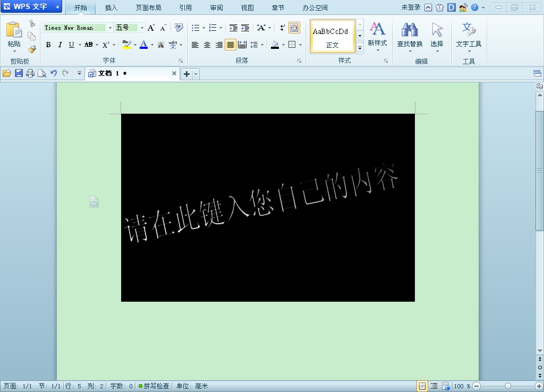Viewport: 544px width, 392px height.
Task: Expand borders dropdown arrow
Action: 300,45
